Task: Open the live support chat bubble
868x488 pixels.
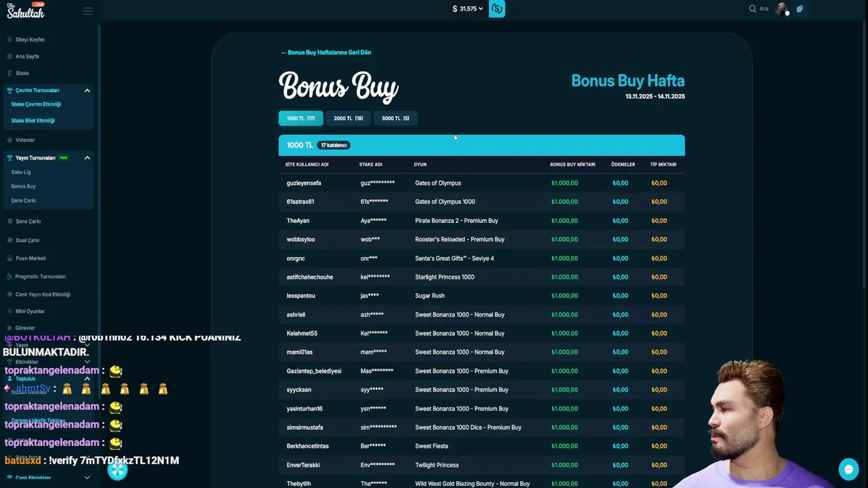Action: [848, 469]
